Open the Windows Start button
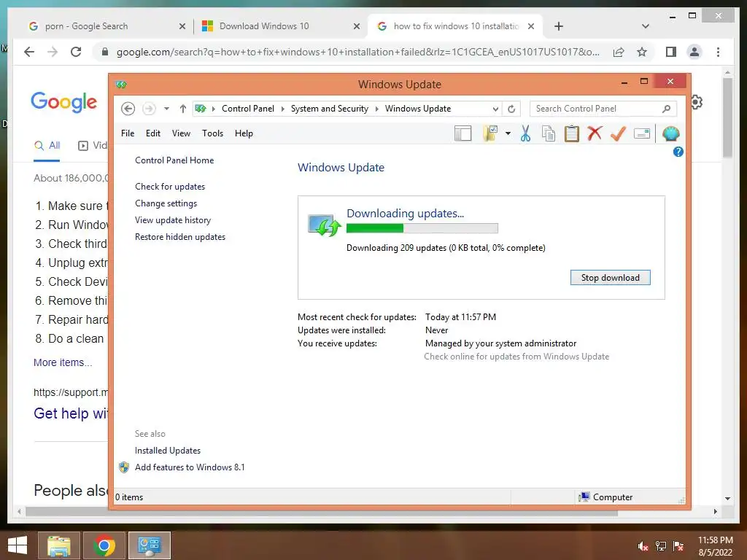The image size is (747, 560). coord(18,545)
